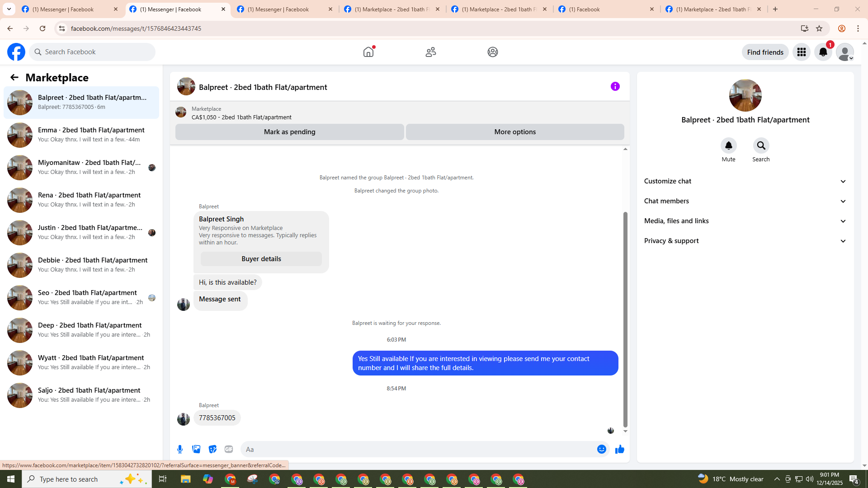Open Facebook notifications bell
The width and height of the screenshot is (868, 488).
click(823, 52)
